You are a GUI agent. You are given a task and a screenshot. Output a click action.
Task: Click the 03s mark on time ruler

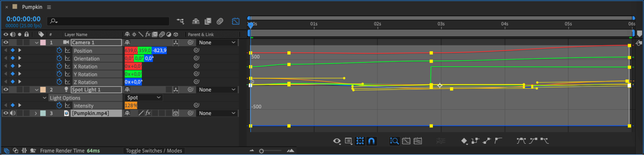(441, 24)
